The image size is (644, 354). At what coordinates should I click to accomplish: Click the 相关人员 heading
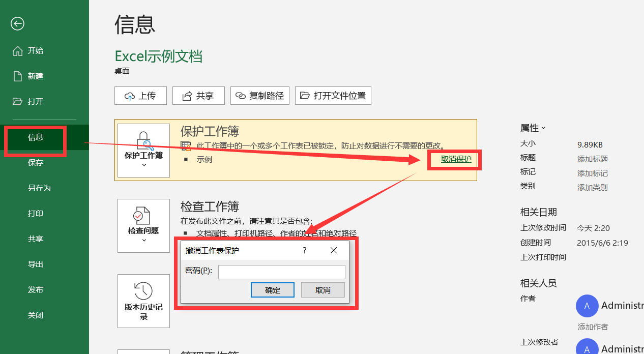(x=538, y=283)
